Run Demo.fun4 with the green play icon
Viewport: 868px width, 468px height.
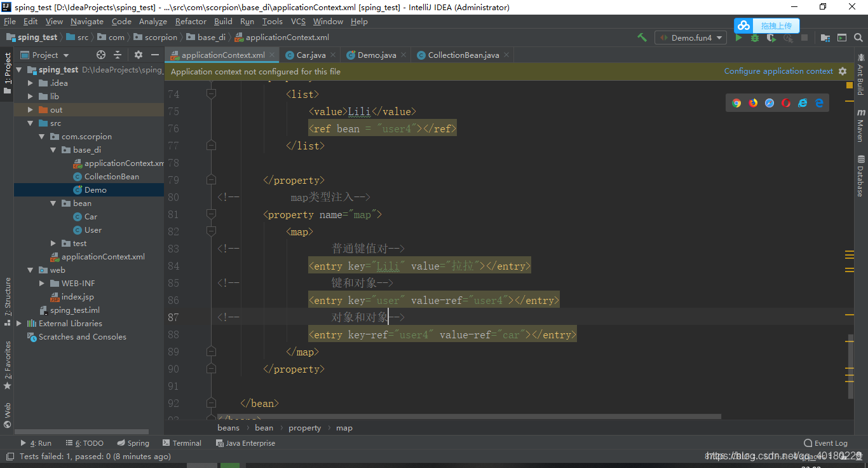point(738,38)
